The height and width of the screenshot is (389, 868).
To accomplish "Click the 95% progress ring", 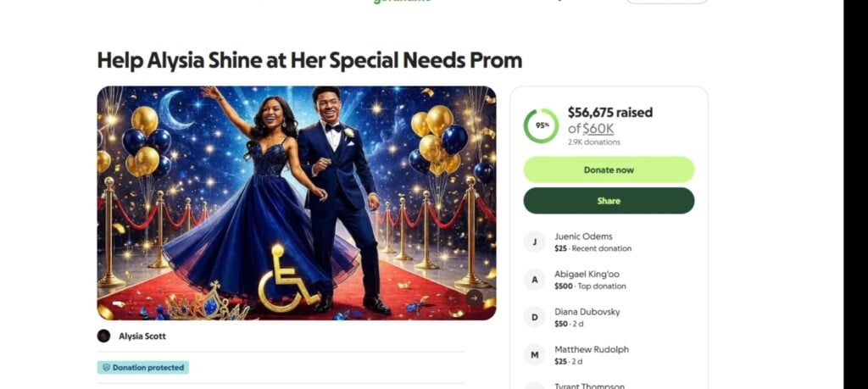I will pyautogui.click(x=541, y=125).
